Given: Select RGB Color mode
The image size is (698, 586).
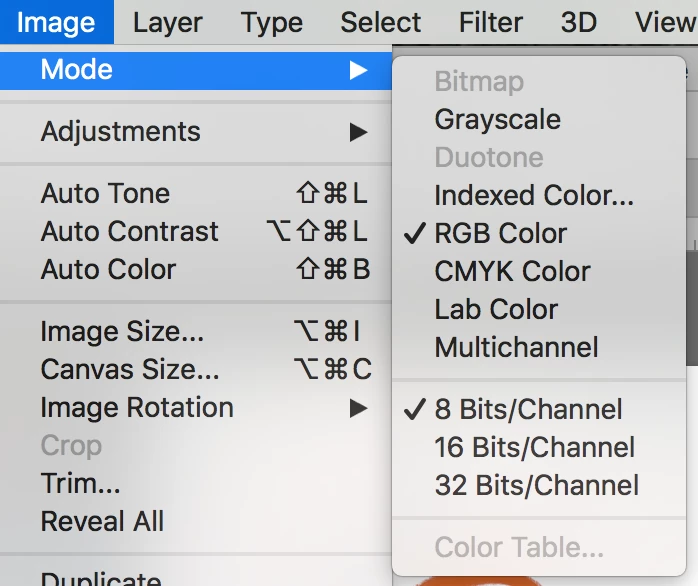Looking at the screenshot, I should 500,234.
